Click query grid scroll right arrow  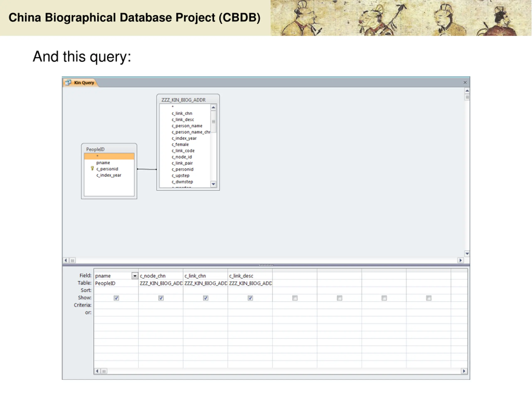coord(464,371)
